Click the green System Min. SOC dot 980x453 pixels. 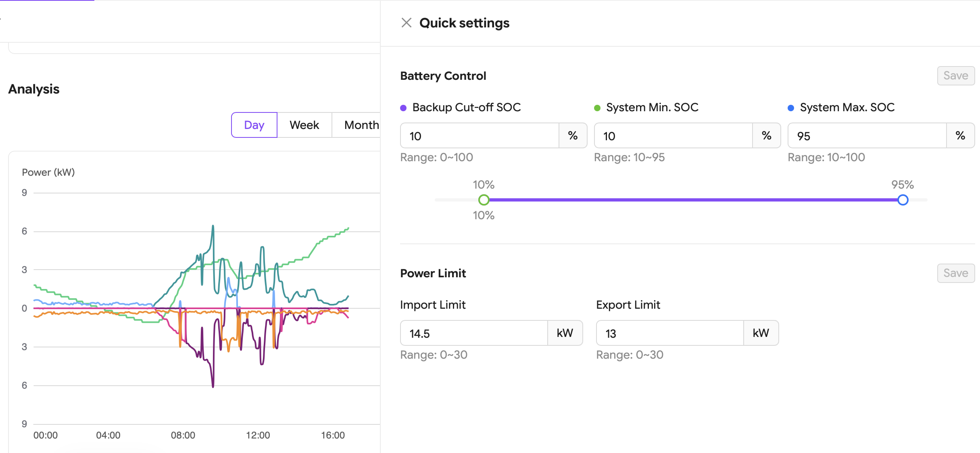[x=597, y=108]
